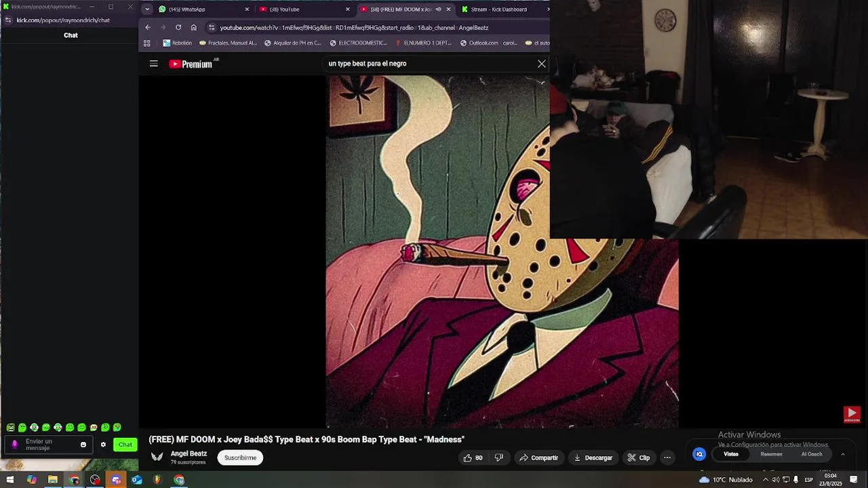Select the AI Coach tab in the IQ panel
Screen dimensions: 868x488
pos(812,454)
